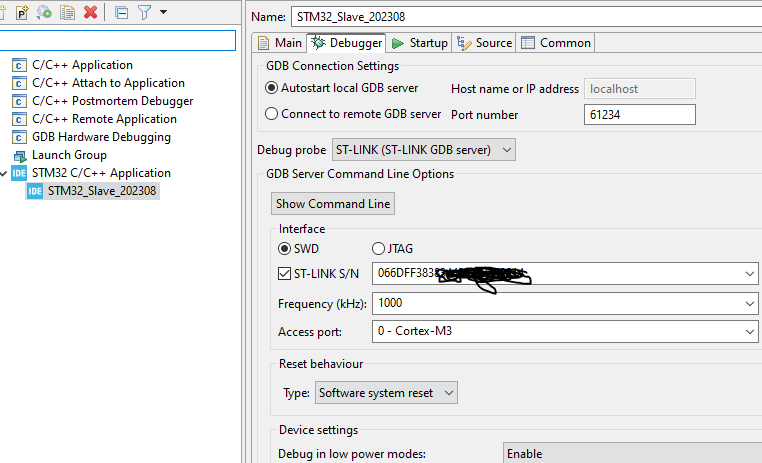
Task: Switch to the Startup tab
Action: [419, 43]
